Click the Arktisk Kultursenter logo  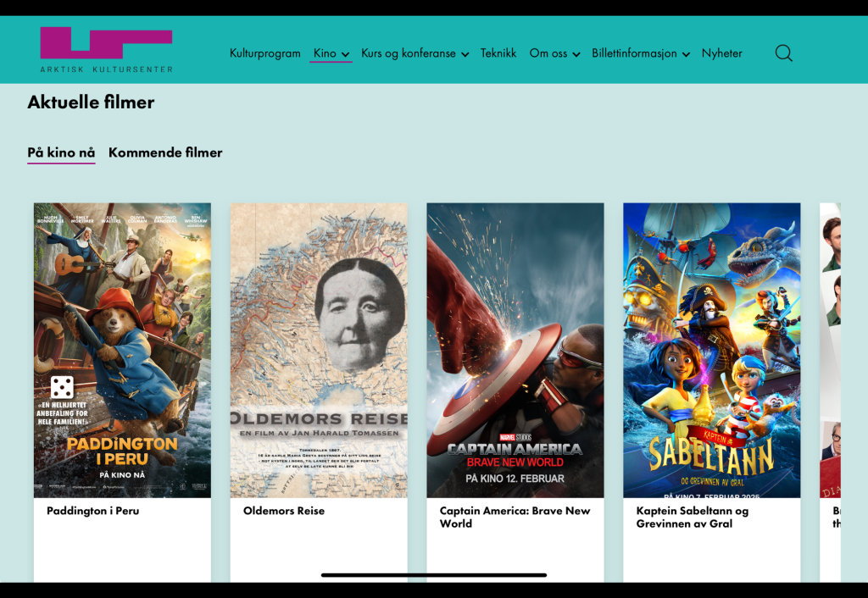click(106, 50)
